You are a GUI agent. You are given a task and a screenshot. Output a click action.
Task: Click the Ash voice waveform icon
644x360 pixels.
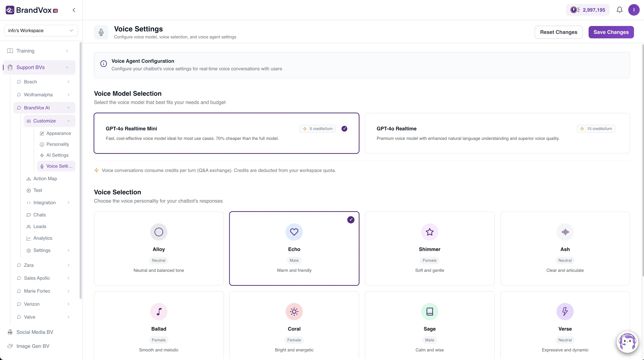point(565,232)
